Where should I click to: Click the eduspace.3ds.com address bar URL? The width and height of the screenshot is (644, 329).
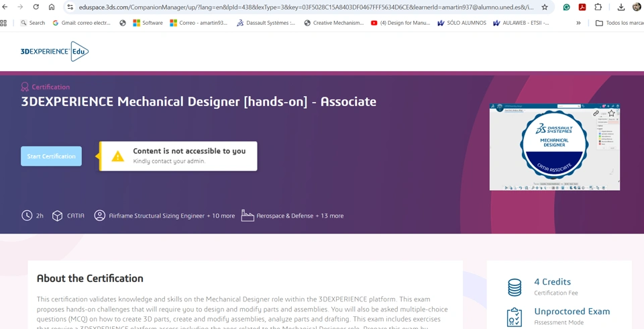pos(306,7)
